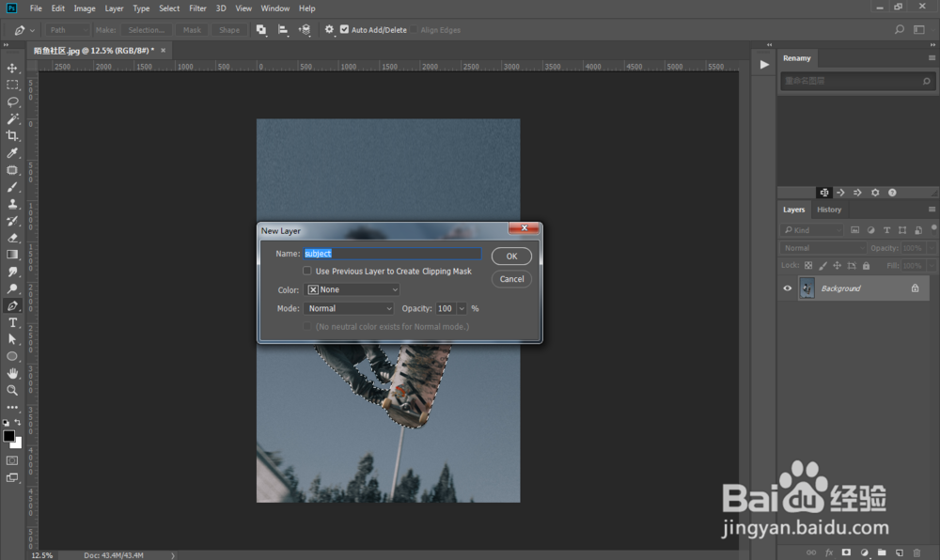Select the Eraser tool
The width and height of the screenshot is (940, 560).
pos(12,238)
